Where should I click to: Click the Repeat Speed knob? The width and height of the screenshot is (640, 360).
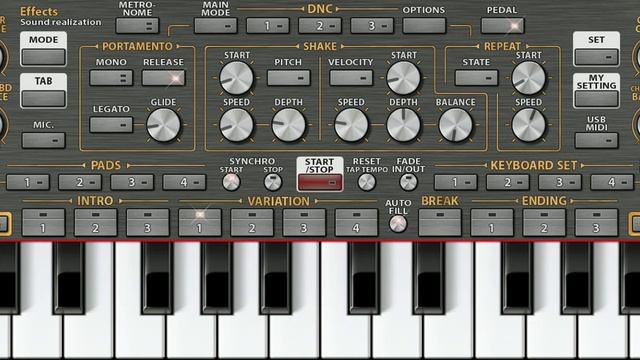tap(529, 125)
